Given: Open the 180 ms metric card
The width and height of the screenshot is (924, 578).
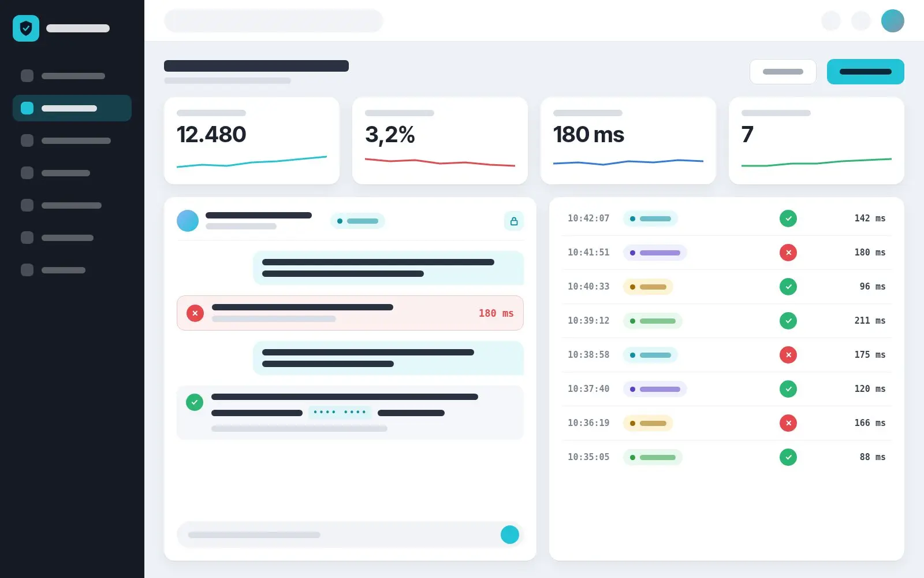Looking at the screenshot, I should [628, 140].
